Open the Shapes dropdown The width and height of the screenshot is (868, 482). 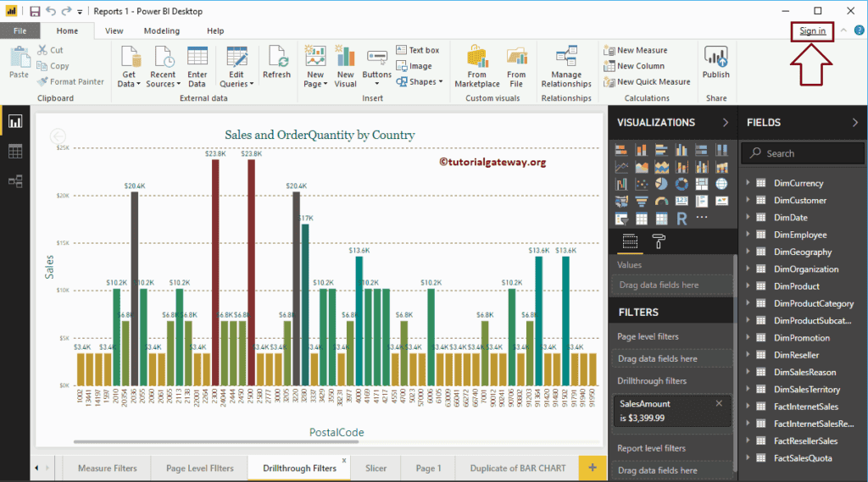419,81
